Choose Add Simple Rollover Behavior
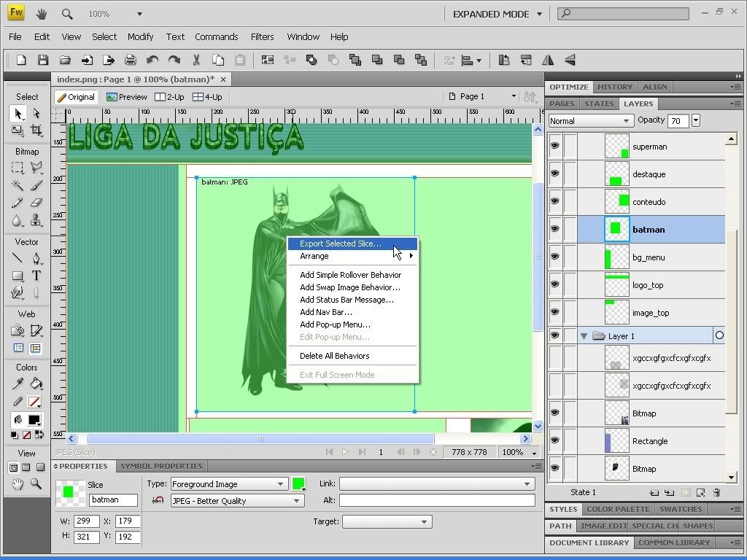Image resolution: width=747 pixels, height=560 pixels. [x=352, y=275]
